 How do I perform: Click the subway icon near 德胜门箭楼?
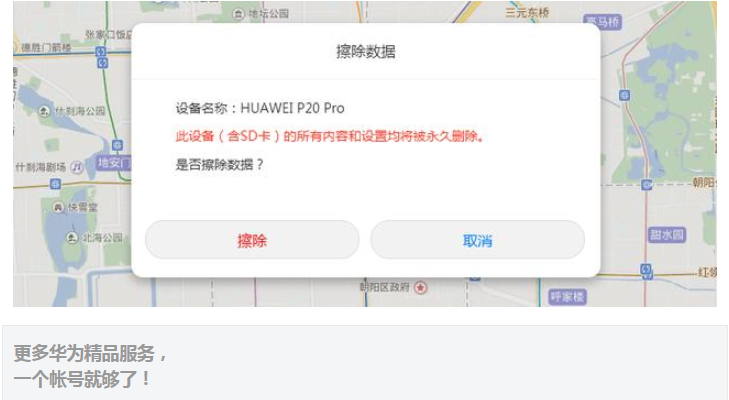click(x=102, y=52)
